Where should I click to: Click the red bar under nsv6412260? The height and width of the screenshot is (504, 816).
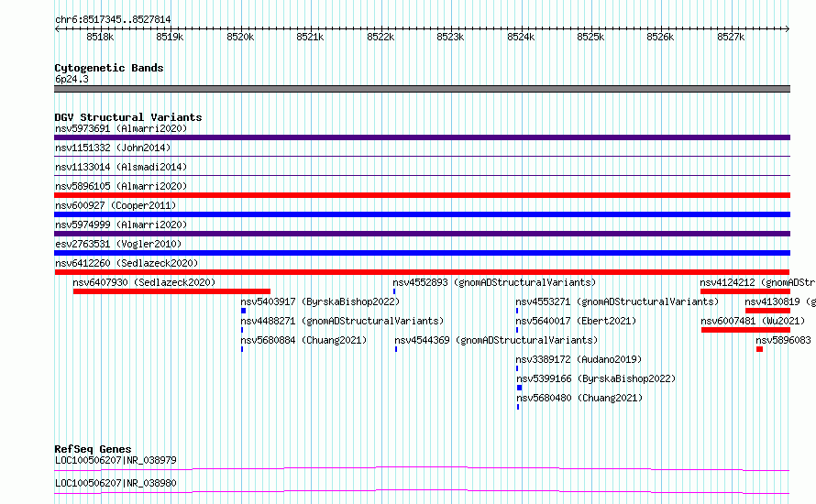(x=422, y=272)
